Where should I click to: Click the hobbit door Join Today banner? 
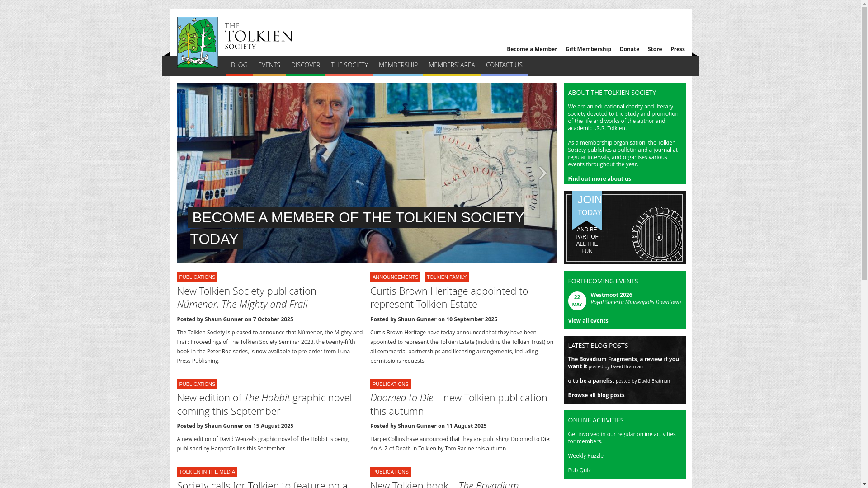click(x=624, y=228)
